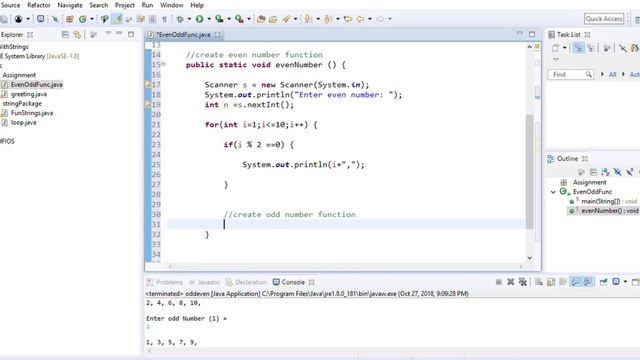Select greeting.java in Package Explorer
The width and height of the screenshot is (640, 360).
29,94
